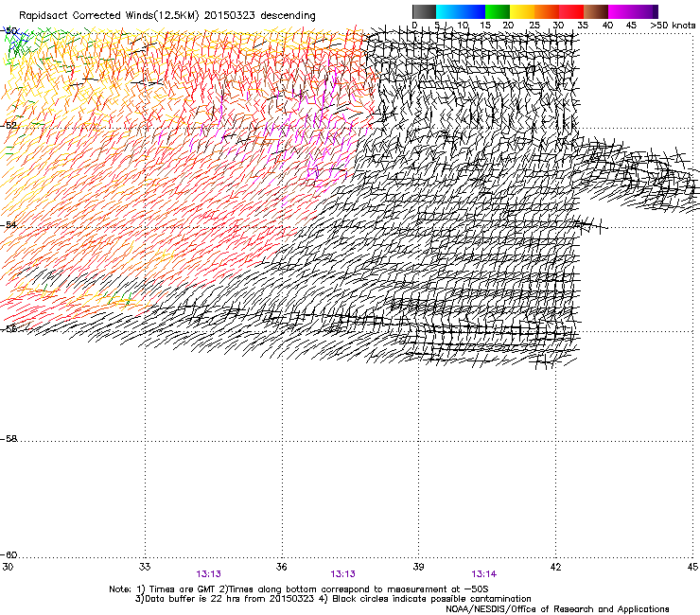
Task: Click the longitude label '45'
Action: click(692, 567)
